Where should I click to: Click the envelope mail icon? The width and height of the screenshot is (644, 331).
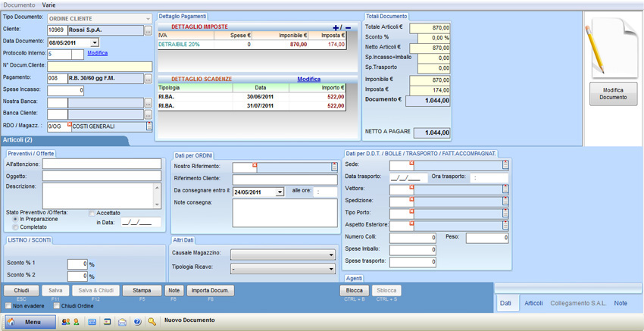[122, 322]
